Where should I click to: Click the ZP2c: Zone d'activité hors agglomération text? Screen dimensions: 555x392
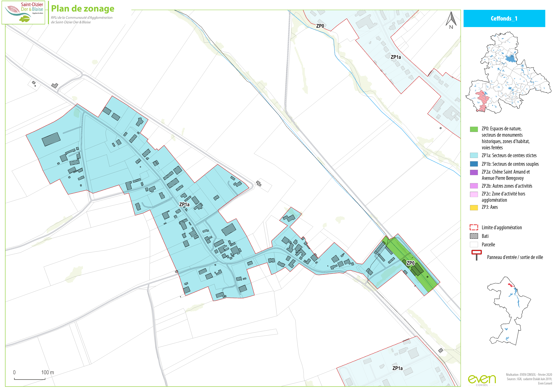(503, 197)
